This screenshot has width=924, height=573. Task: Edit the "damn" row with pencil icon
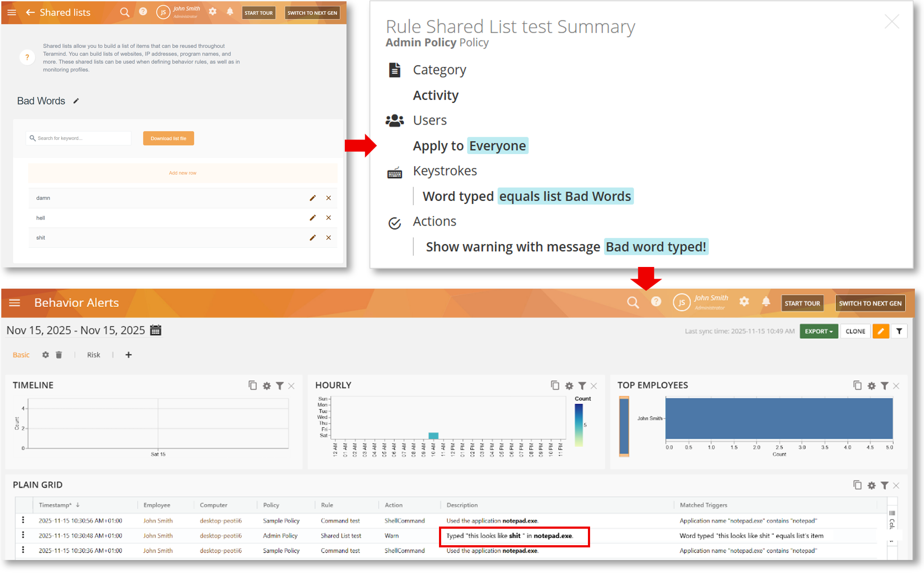click(x=313, y=198)
